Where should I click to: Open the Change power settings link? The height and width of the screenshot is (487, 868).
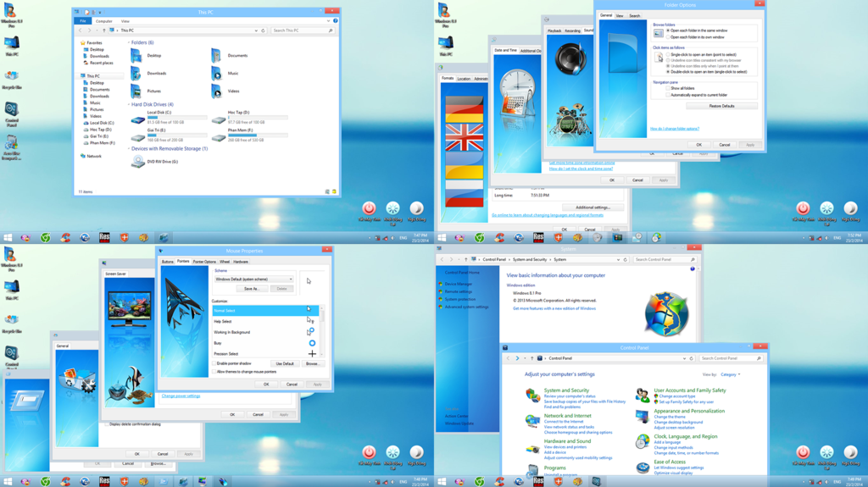pyautogui.click(x=181, y=396)
